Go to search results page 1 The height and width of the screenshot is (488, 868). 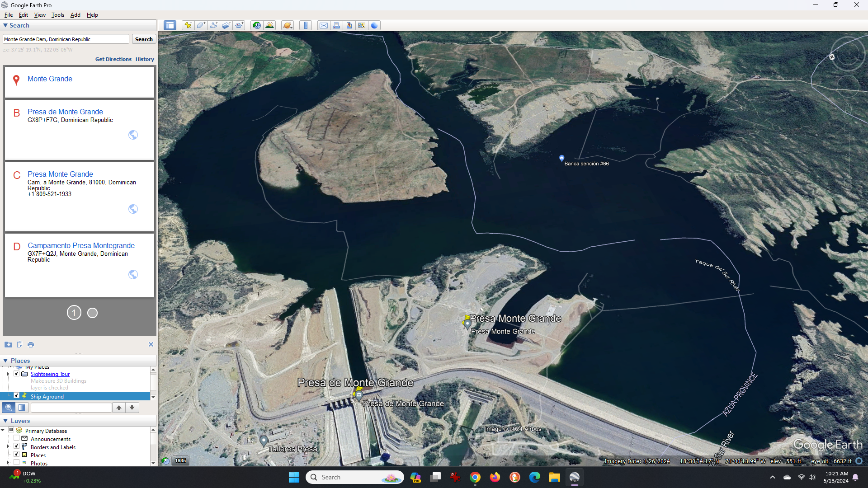click(74, 313)
